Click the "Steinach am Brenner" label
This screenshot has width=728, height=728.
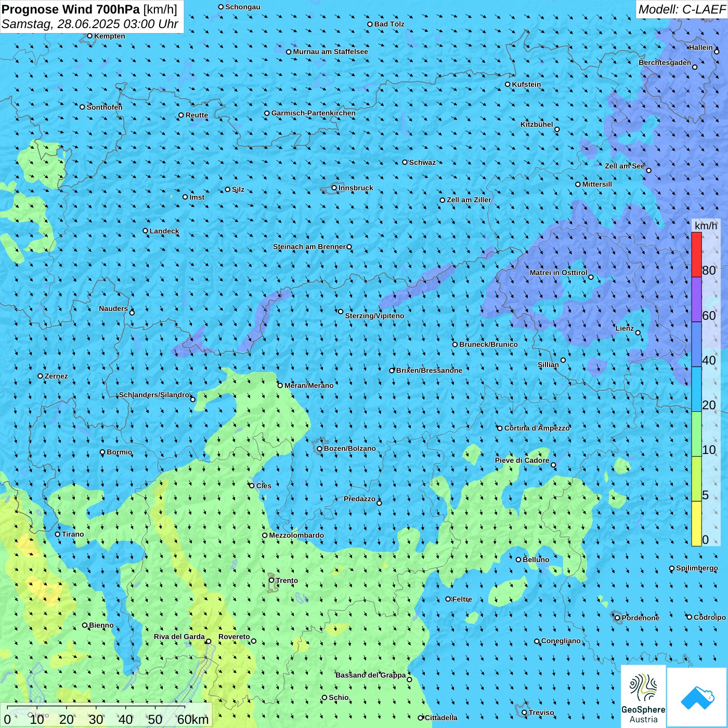tap(309, 246)
